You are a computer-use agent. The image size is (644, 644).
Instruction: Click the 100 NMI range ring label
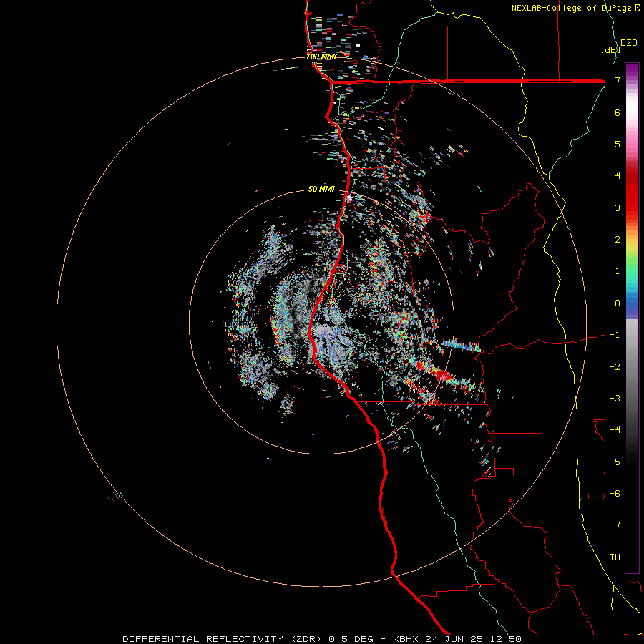[321, 57]
